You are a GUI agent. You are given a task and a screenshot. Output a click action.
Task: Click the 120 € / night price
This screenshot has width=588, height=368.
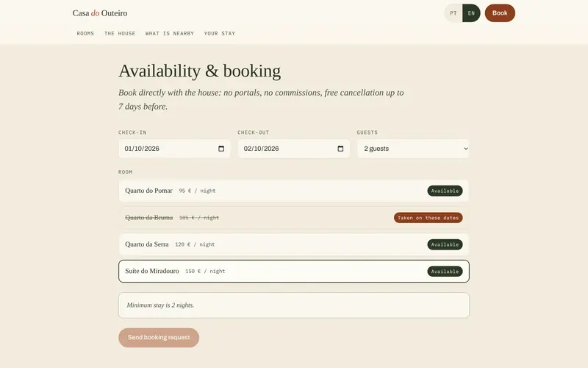coord(195,244)
